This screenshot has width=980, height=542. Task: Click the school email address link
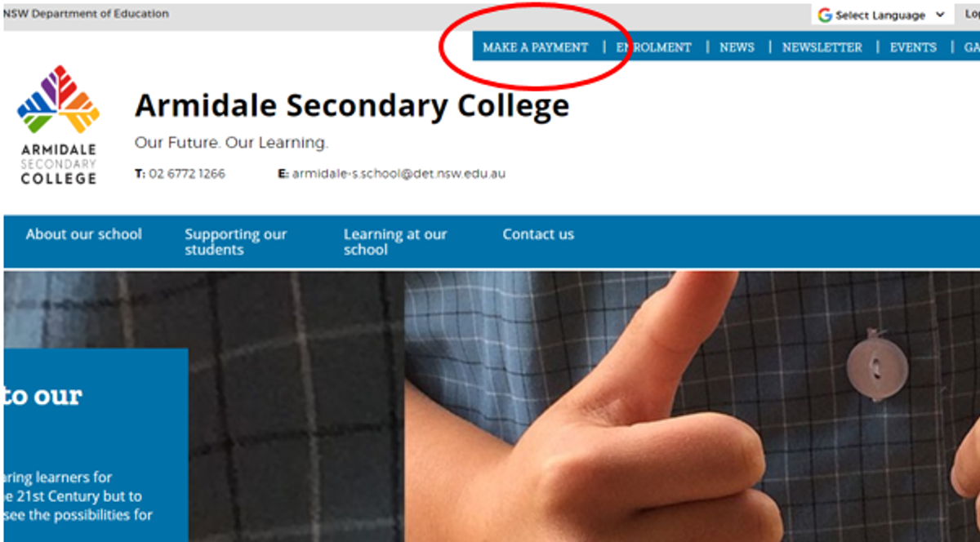[399, 174]
